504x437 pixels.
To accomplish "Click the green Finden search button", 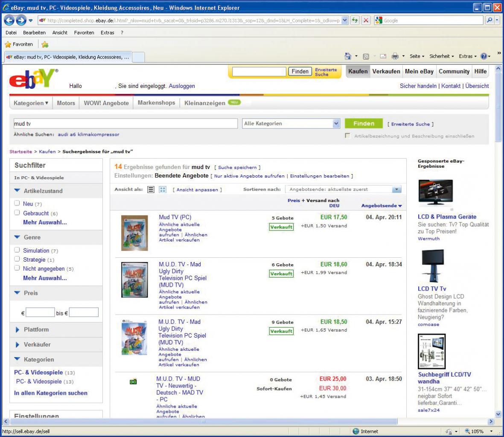I will pos(364,123).
